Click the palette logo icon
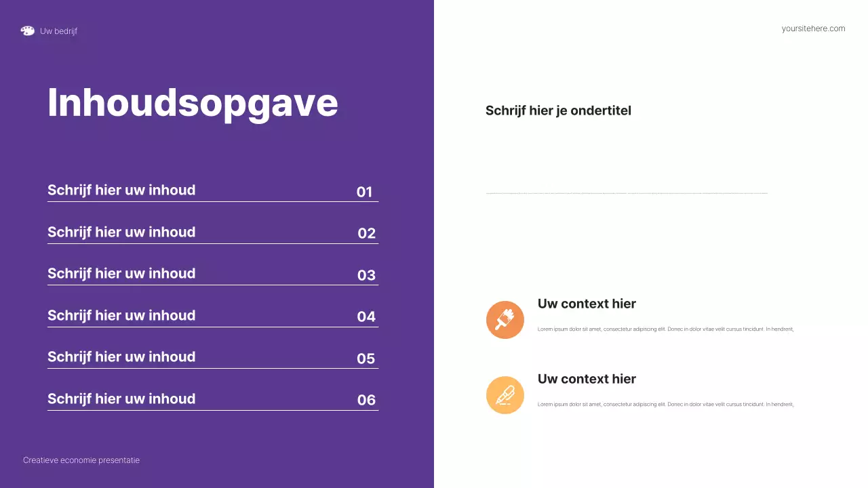Image resolution: width=868 pixels, height=488 pixels. [x=27, y=30]
